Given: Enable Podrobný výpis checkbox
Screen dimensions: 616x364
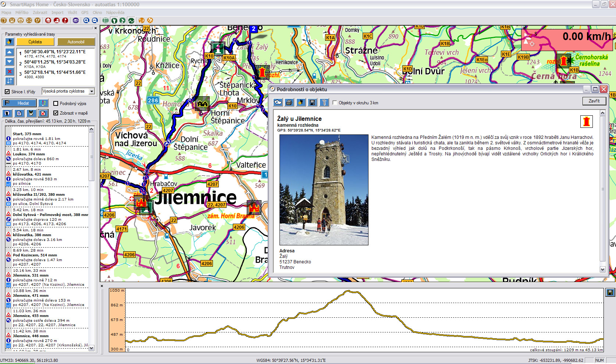Looking at the screenshot, I should [56, 104].
